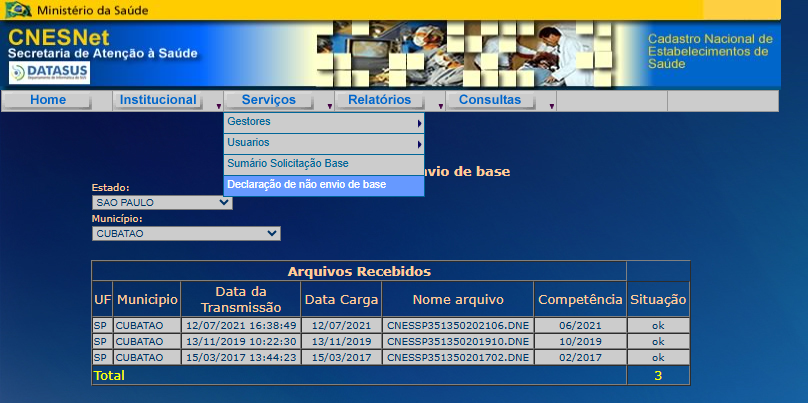Open the Município dropdown showing CUBATAO
This screenshot has width=808, height=403.
pyautogui.click(x=186, y=233)
